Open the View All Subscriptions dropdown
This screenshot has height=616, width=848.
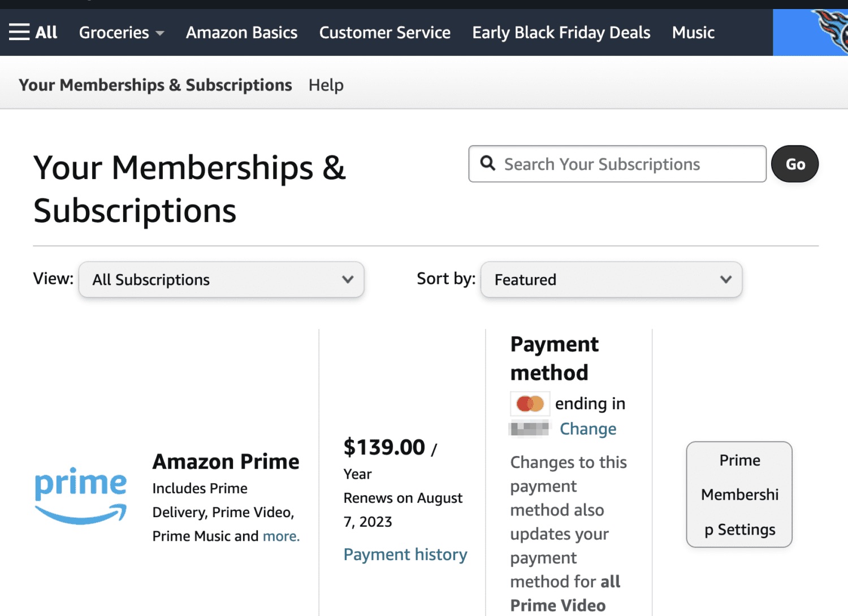(x=220, y=279)
